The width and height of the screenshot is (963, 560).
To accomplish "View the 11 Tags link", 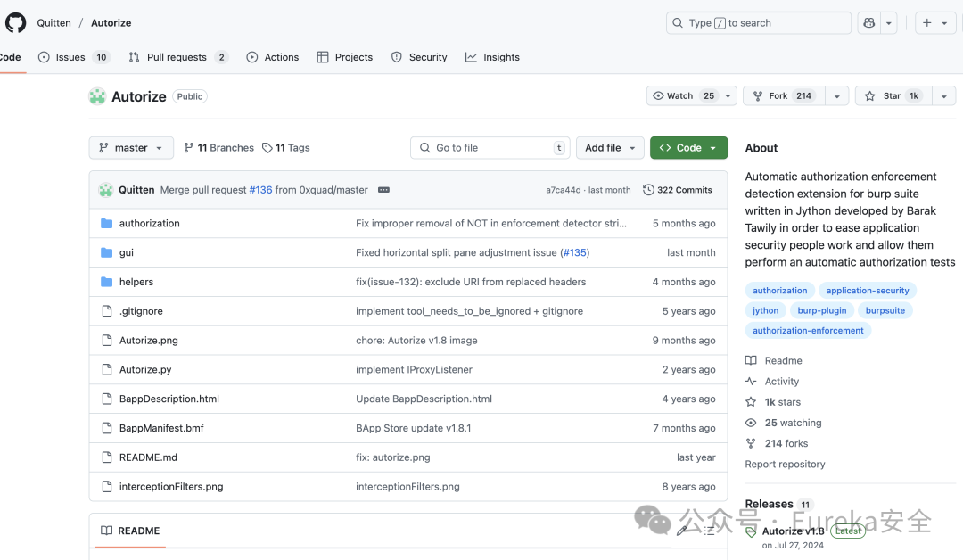I will [286, 148].
